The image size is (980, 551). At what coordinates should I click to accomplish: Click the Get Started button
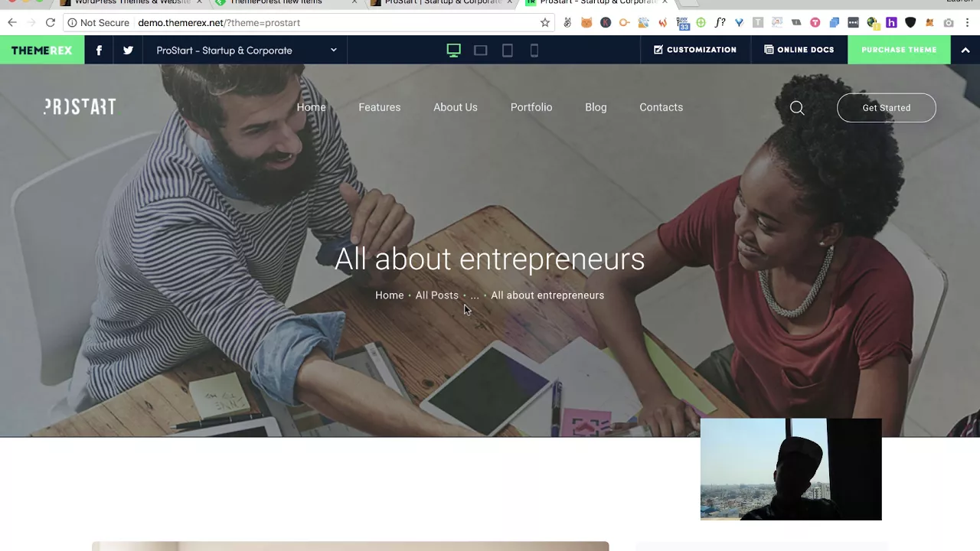887,108
